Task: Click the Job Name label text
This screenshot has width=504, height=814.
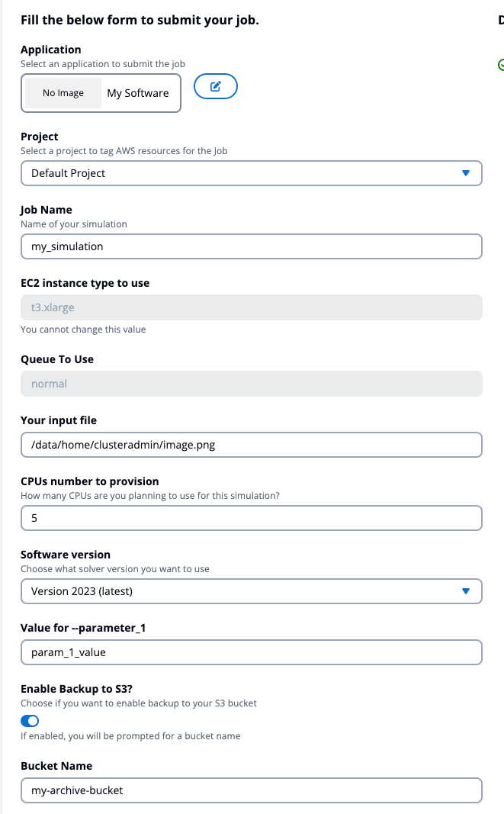Action: pyautogui.click(x=47, y=210)
